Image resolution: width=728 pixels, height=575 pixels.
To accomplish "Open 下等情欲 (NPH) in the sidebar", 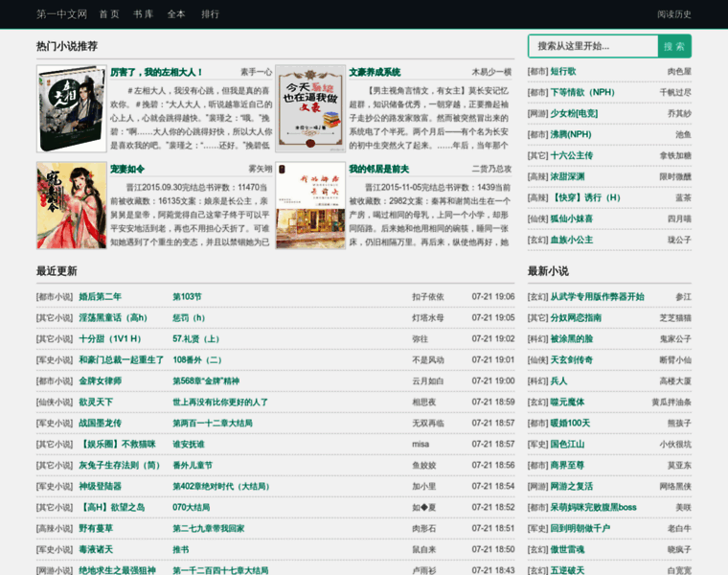I will point(582,92).
